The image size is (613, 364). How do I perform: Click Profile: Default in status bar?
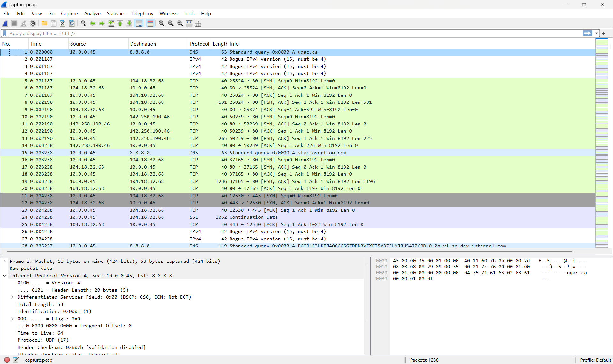[x=595, y=360]
